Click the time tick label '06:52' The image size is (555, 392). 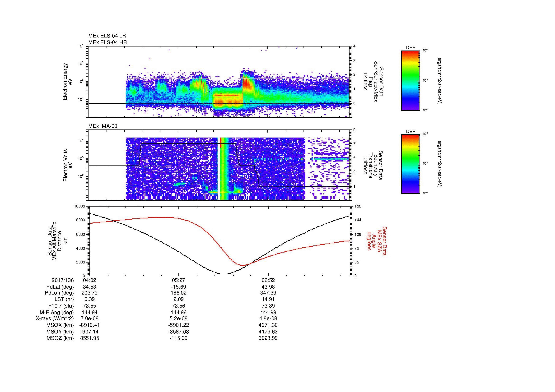[x=268, y=280]
